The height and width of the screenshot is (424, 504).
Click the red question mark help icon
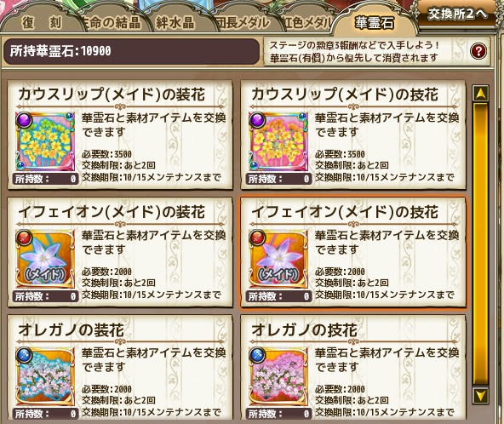478,51
